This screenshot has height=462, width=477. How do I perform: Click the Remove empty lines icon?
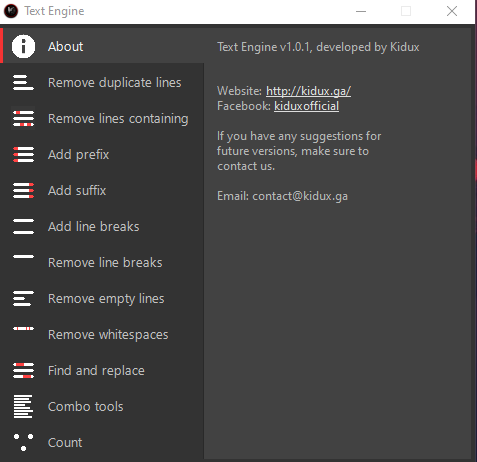23,298
